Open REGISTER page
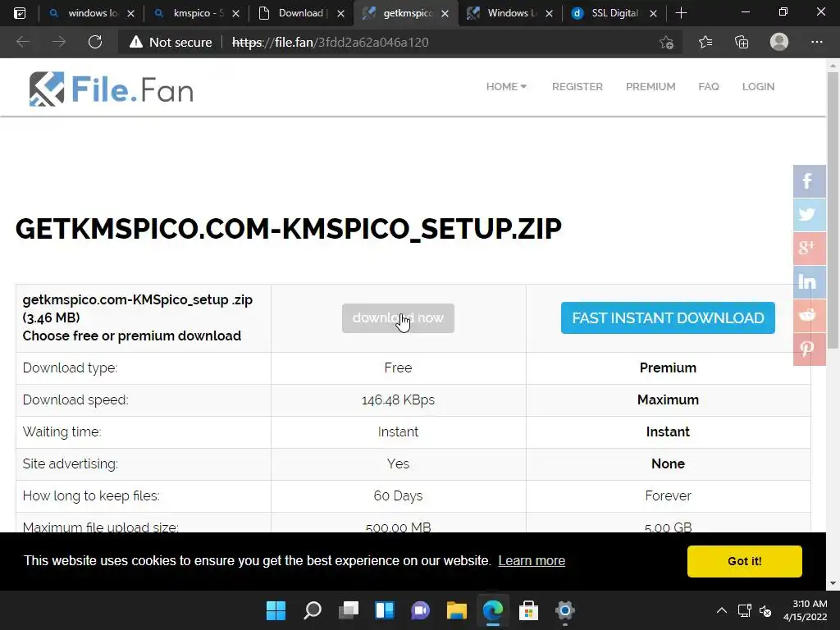This screenshot has width=840, height=630. [x=577, y=86]
